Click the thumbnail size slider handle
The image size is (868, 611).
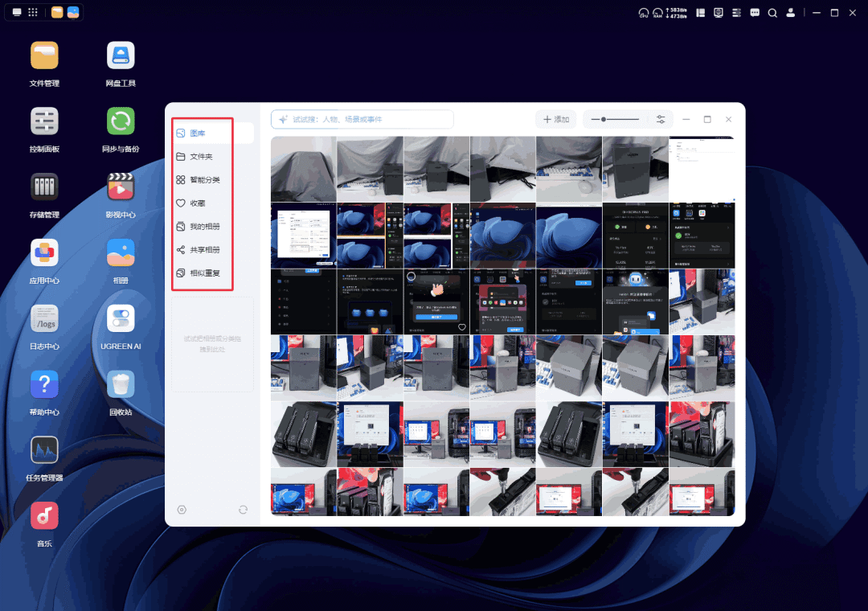coord(604,119)
